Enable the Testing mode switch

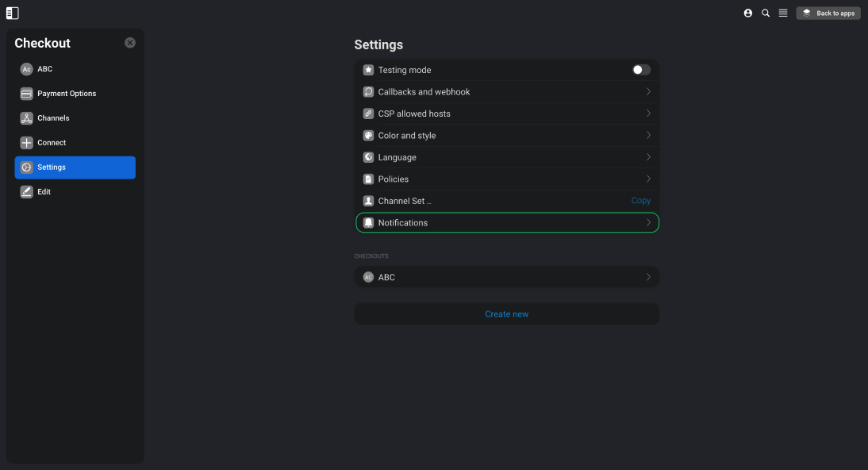point(641,70)
